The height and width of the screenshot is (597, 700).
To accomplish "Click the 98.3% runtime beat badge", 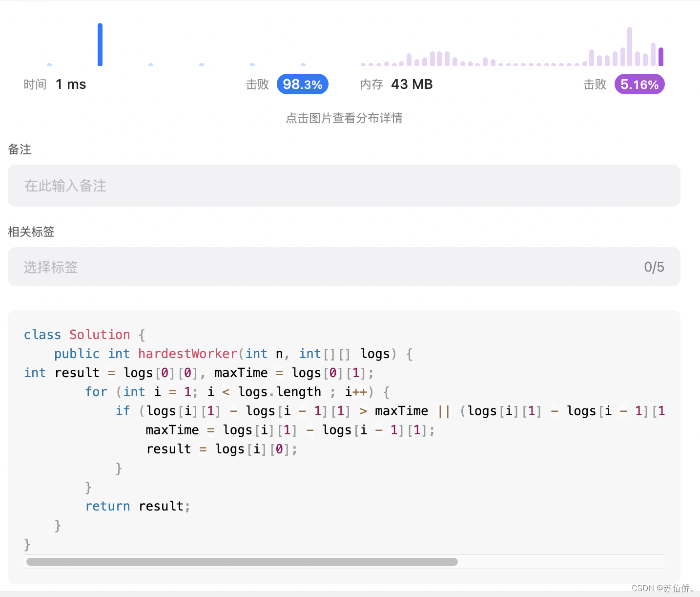I will [302, 85].
